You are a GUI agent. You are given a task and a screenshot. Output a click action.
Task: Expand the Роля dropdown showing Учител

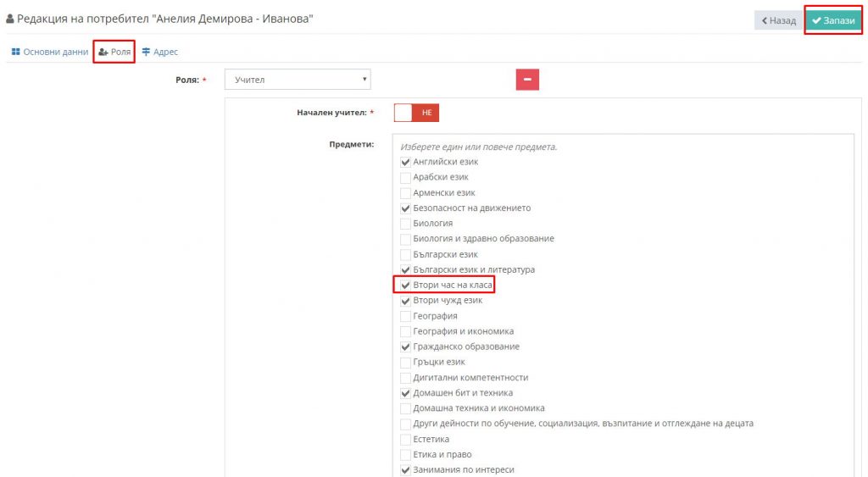298,80
